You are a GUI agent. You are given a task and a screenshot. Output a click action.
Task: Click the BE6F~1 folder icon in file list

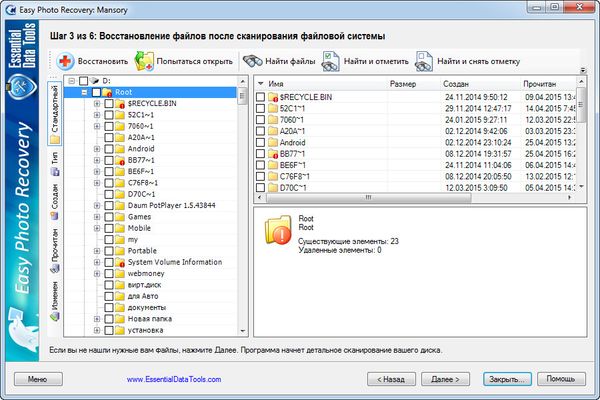point(273,165)
